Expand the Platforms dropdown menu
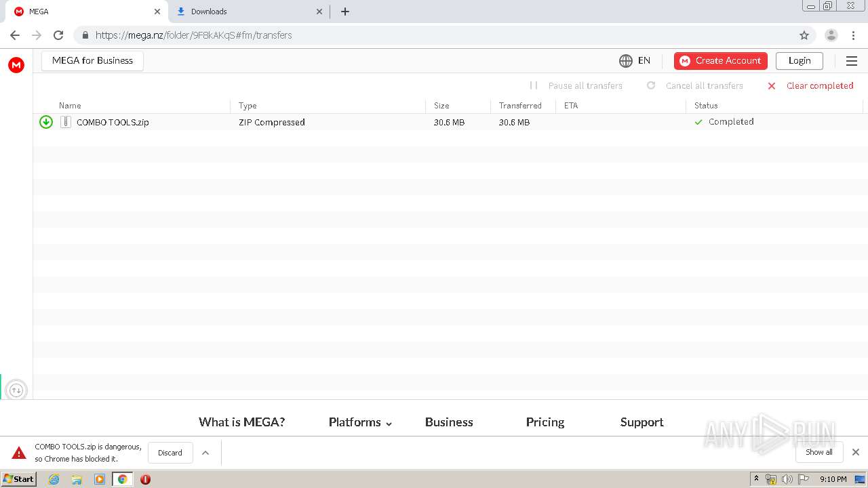This screenshot has width=868, height=488. (360, 422)
